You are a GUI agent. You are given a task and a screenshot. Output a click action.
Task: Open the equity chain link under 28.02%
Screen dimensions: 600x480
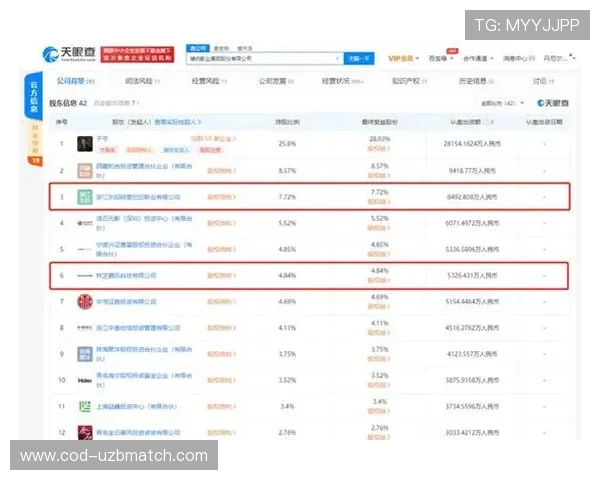coord(379,149)
